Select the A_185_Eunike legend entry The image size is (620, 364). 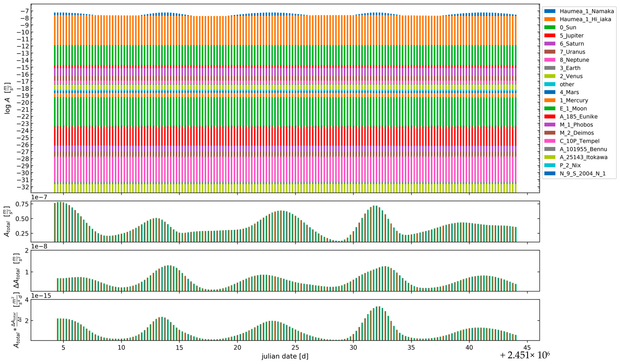(578, 117)
